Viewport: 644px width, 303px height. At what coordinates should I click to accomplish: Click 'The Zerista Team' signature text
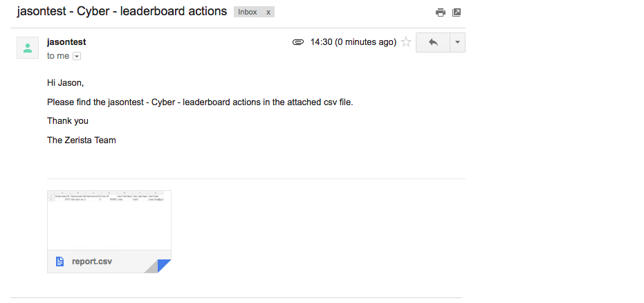[82, 140]
